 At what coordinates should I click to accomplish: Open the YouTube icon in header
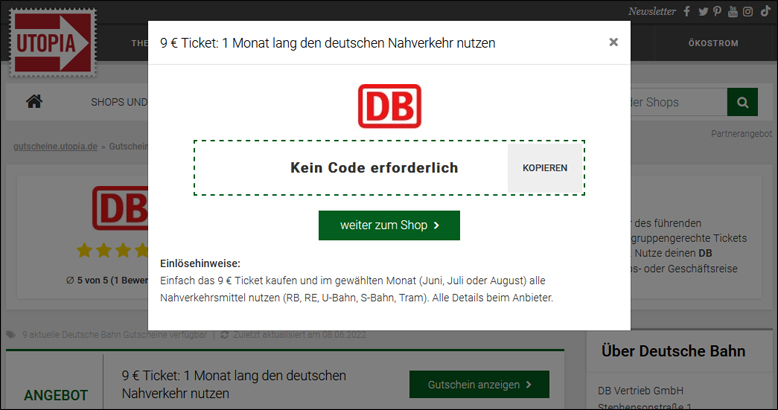click(x=732, y=11)
